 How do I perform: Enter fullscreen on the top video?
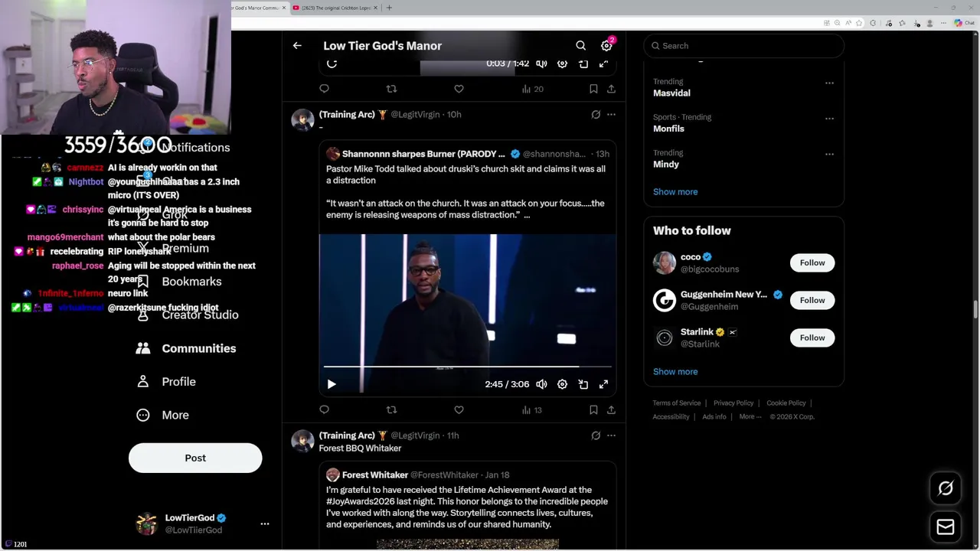tap(603, 64)
